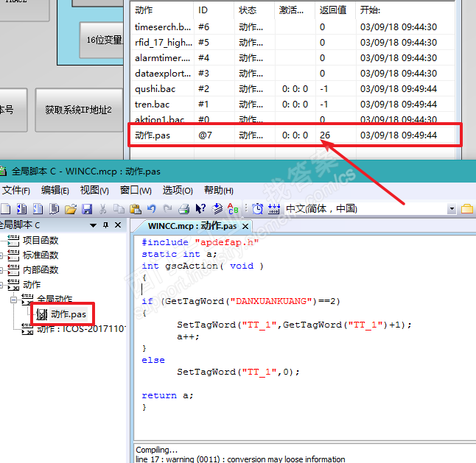The width and height of the screenshot is (476, 463).
Task: Select 标准函数 in the tree
Action: pyautogui.click(x=41, y=255)
